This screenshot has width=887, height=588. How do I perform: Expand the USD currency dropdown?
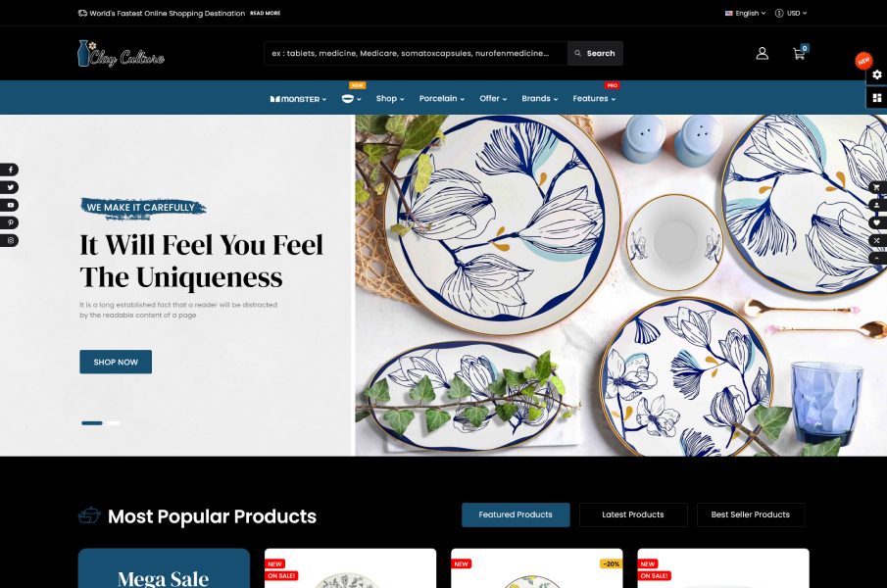tap(791, 13)
